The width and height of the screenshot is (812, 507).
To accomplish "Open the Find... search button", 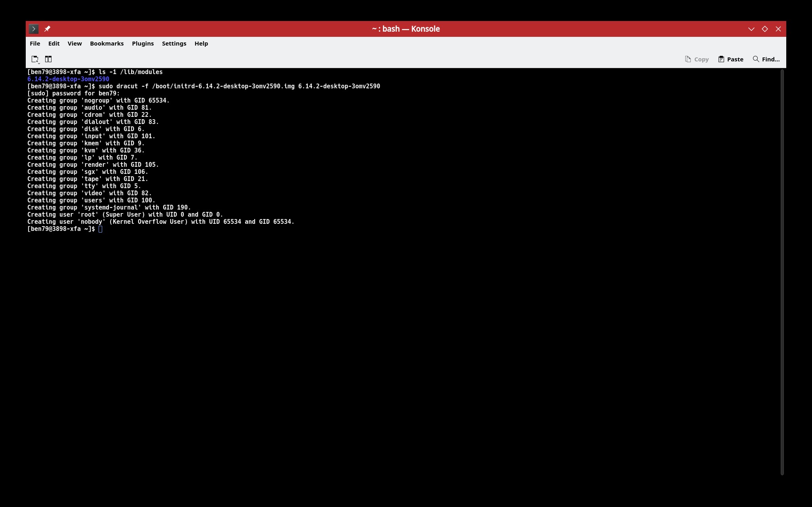I will click(766, 59).
